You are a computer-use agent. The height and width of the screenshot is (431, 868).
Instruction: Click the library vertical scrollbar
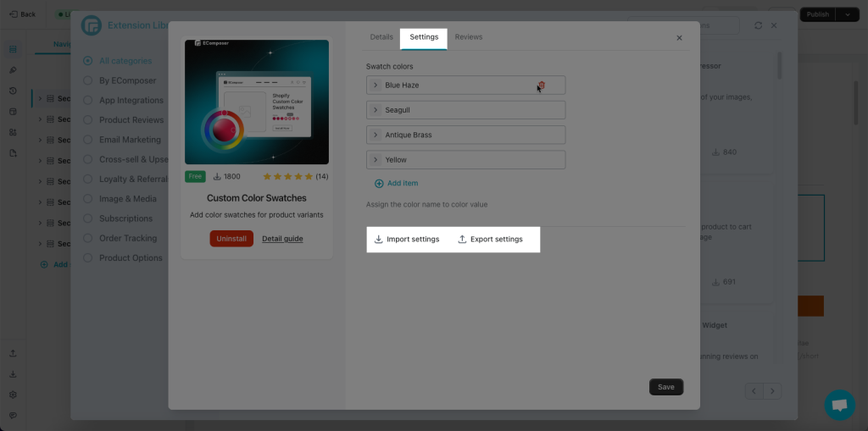pyautogui.click(x=780, y=65)
